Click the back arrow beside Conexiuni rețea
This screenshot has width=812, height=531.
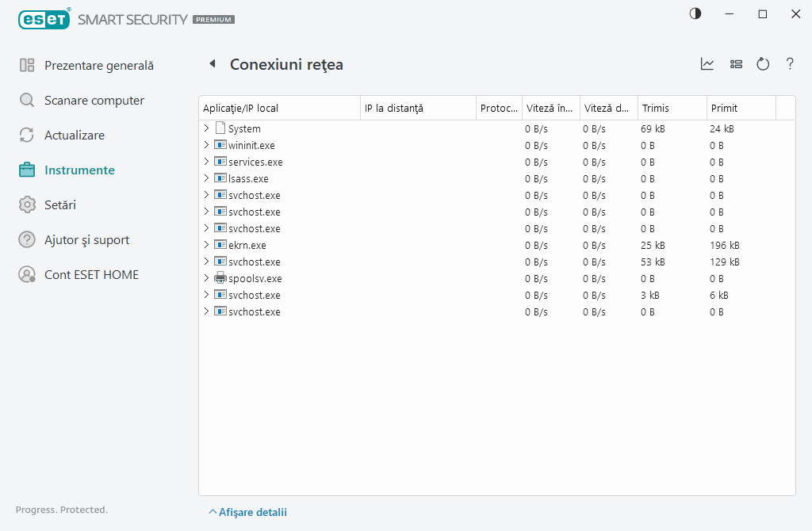[213, 64]
